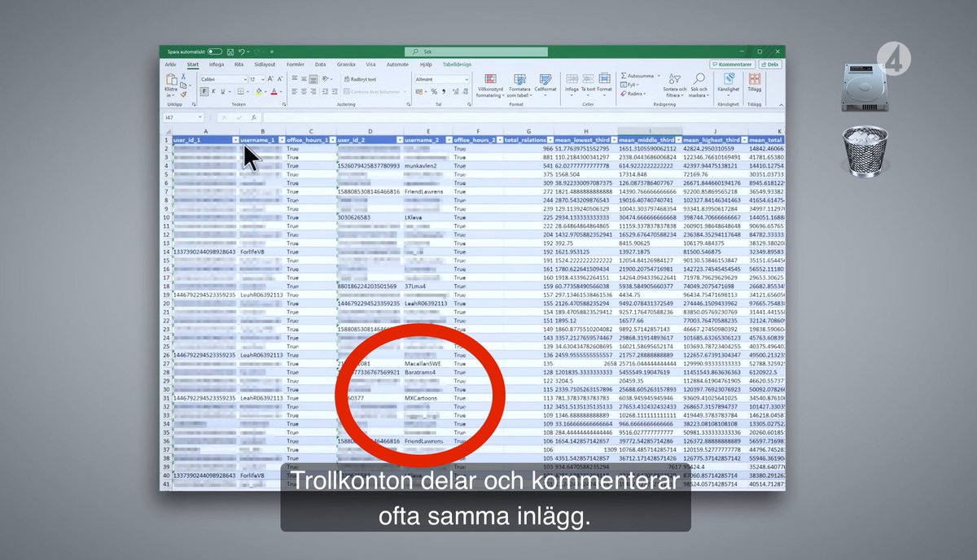Click the Klistra in paste icon
This screenshot has height=560, width=977.
pos(171,79)
